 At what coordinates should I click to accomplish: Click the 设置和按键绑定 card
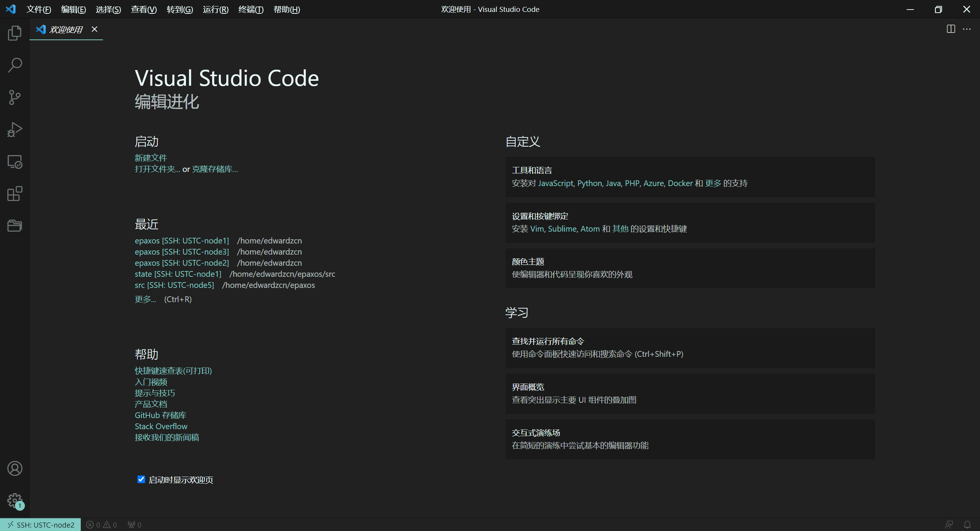coord(690,222)
